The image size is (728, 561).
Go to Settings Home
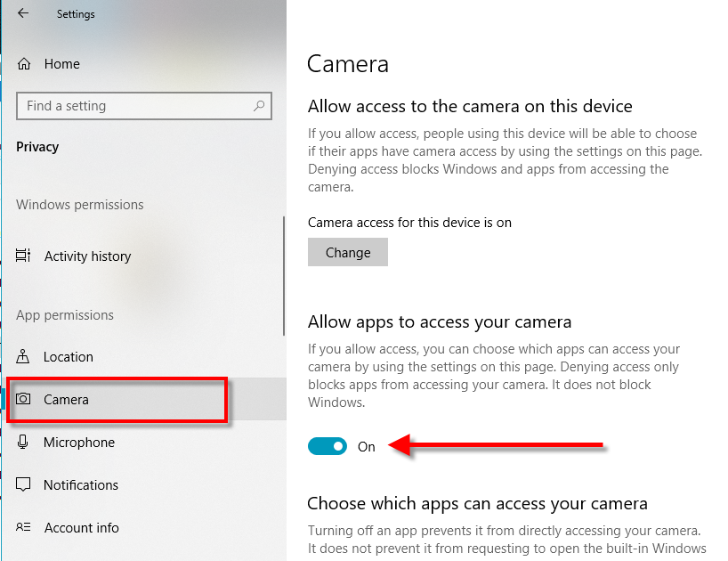[x=61, y=64]
